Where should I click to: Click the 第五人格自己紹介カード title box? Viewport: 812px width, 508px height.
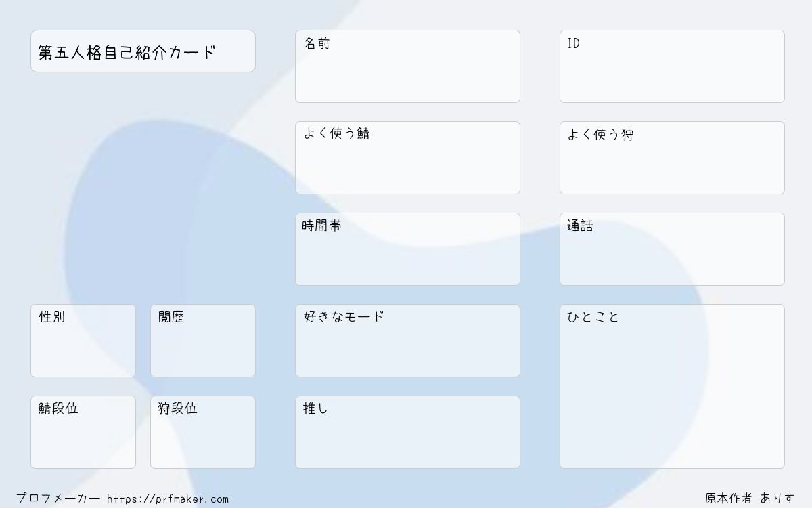143,51
